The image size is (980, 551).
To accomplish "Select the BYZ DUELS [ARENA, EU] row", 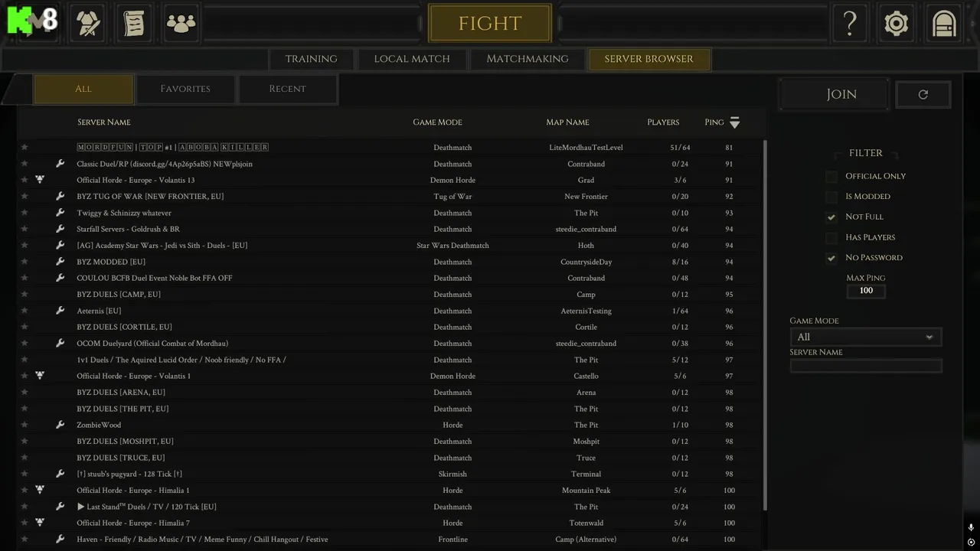I will coord(390,393).
